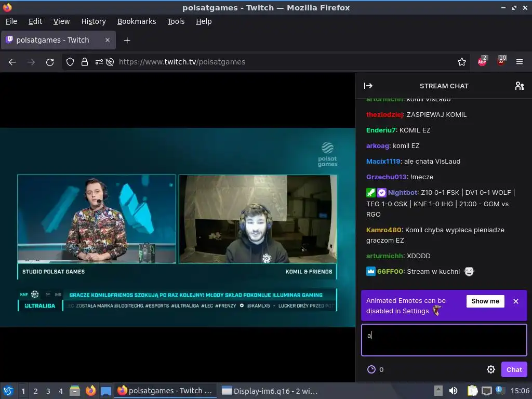Click Nightbot username in chat
Viewport: 532px width, 399px height.
[x=403, y=193]
